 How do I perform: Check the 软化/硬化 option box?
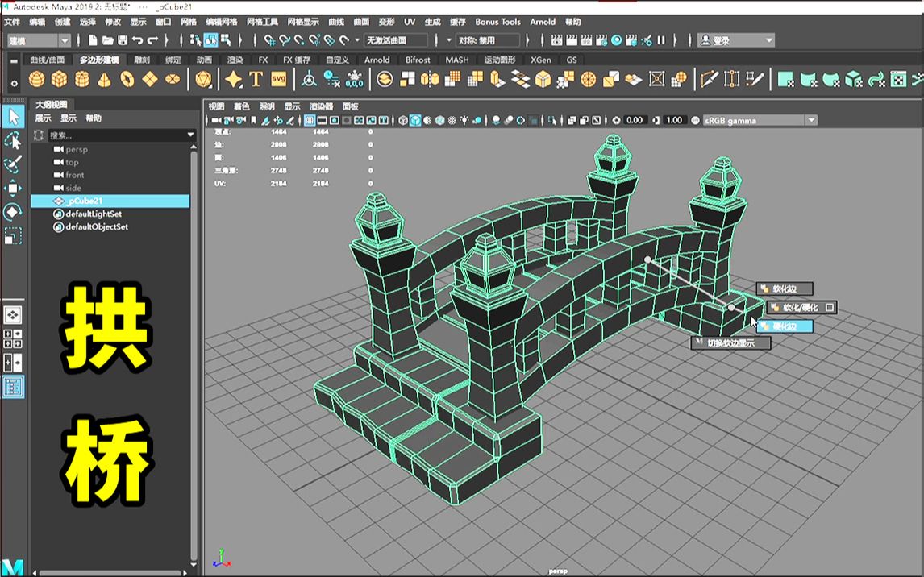830,308
